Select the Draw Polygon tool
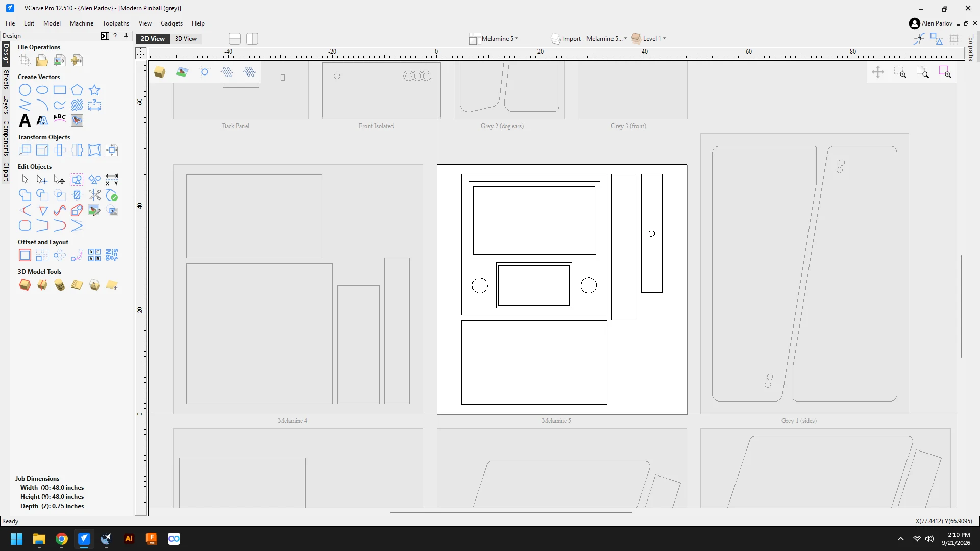This screenshot has height=551, width=980. [77, 90]
